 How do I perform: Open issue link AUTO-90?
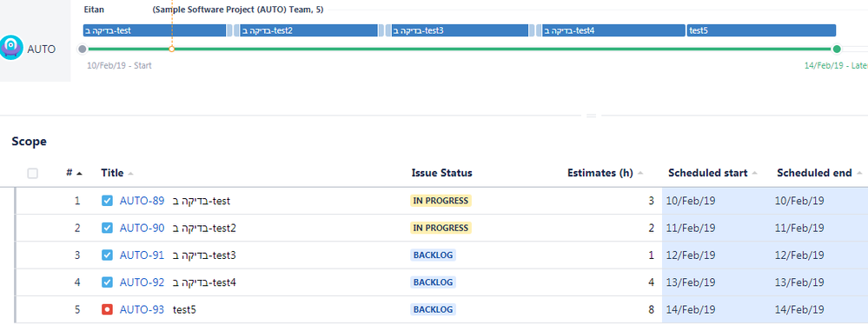[x=142, y=229]
